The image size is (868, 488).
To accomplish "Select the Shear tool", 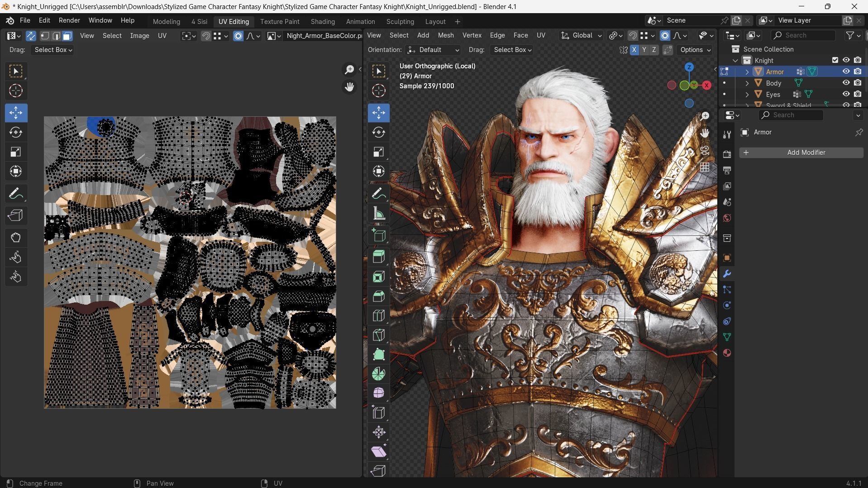I will [x=379, y=452].
